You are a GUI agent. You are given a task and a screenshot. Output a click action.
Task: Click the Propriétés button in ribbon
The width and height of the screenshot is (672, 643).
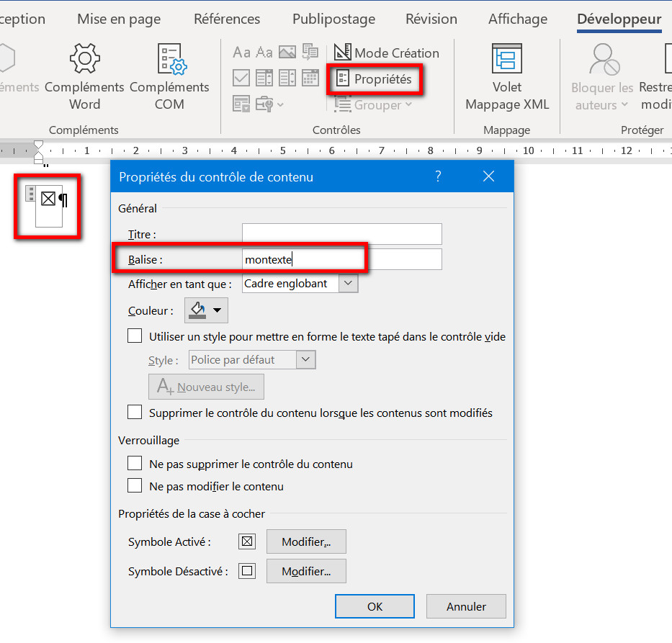tap(374, 79)
